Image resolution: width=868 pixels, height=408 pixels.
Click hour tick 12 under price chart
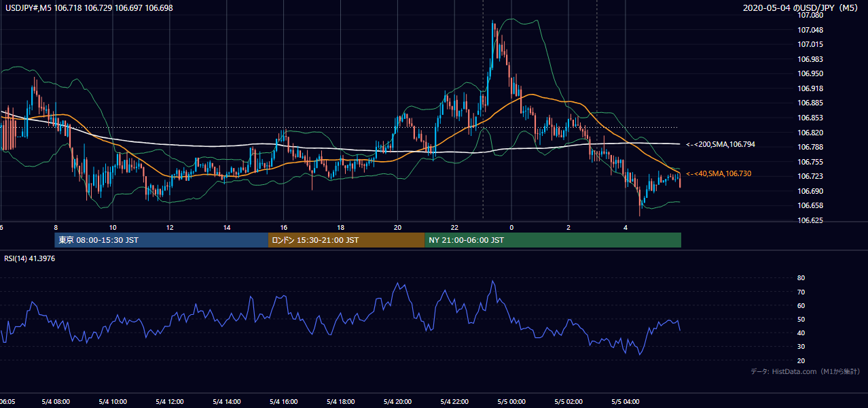click(170, 227)
